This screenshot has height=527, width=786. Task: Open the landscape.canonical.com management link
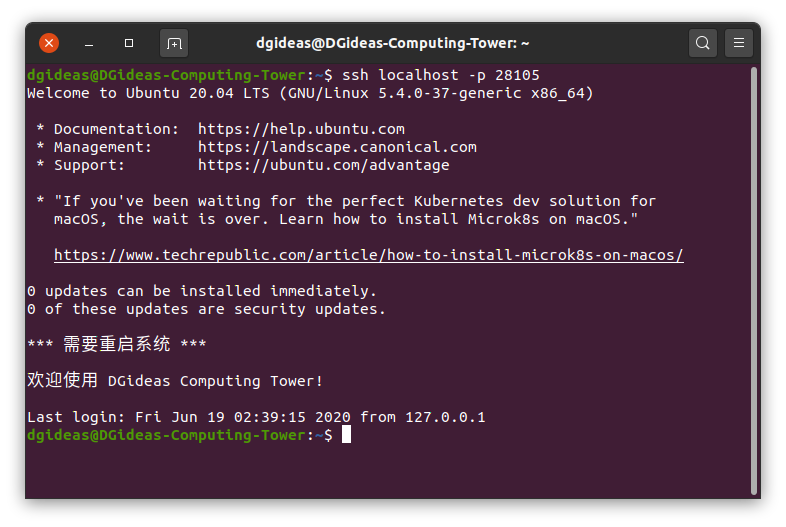(337, 147)
